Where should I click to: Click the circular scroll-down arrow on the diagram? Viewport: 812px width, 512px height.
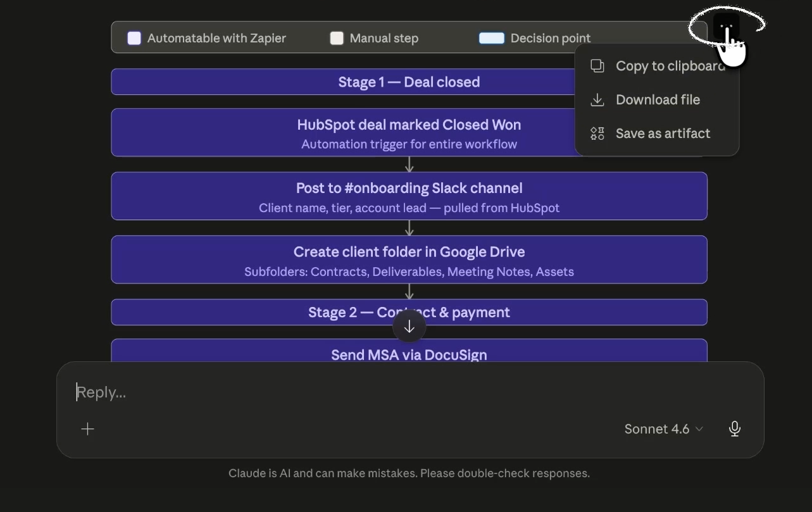coord(409,326)
